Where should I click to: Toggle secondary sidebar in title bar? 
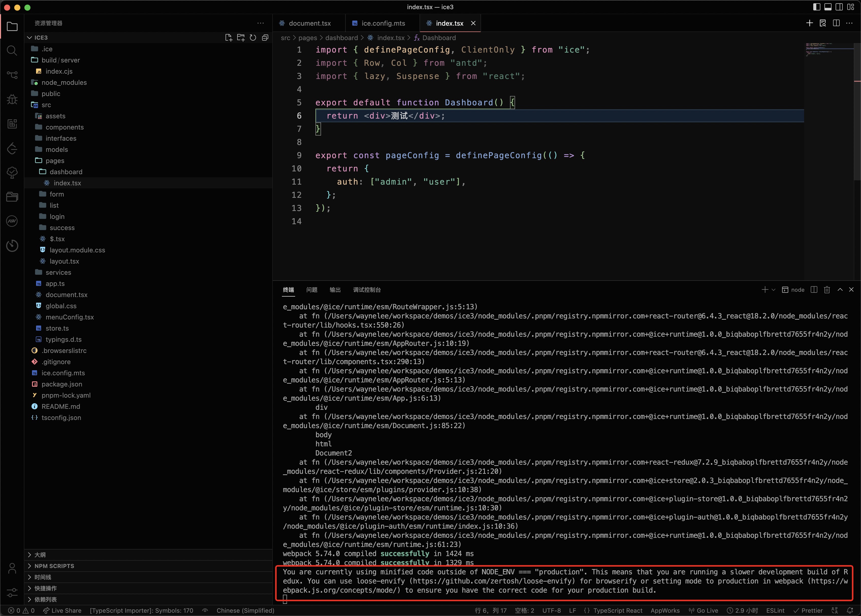(839, 7)
